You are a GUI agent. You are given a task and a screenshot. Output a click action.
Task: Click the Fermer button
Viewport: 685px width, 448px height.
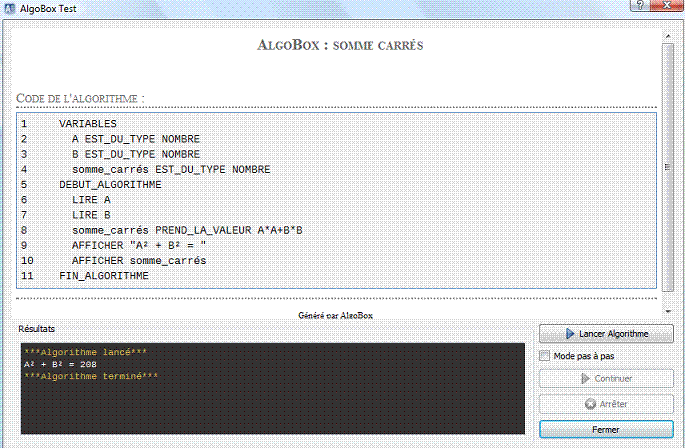click(x=606, y=430)
